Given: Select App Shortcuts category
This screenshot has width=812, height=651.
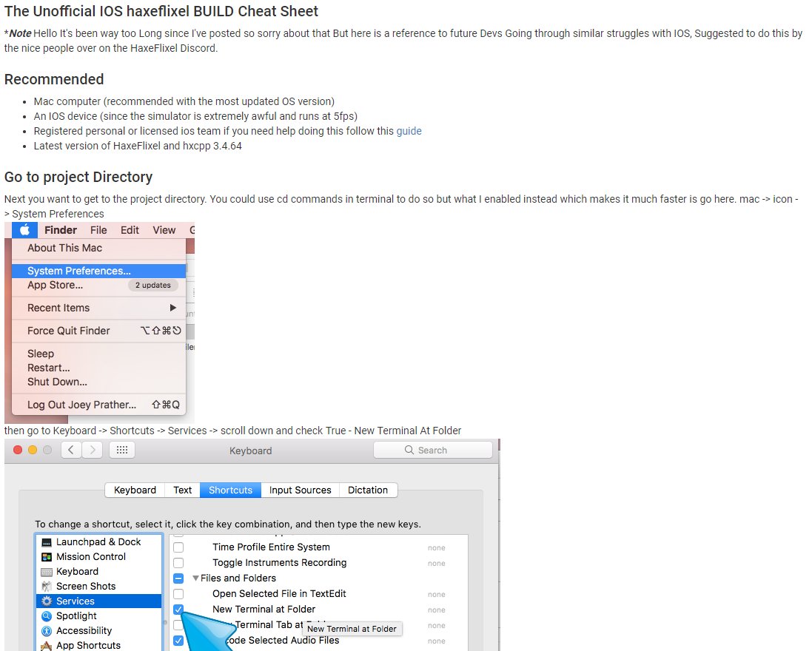Looking at the screenshot, I should tap(99, 645).
